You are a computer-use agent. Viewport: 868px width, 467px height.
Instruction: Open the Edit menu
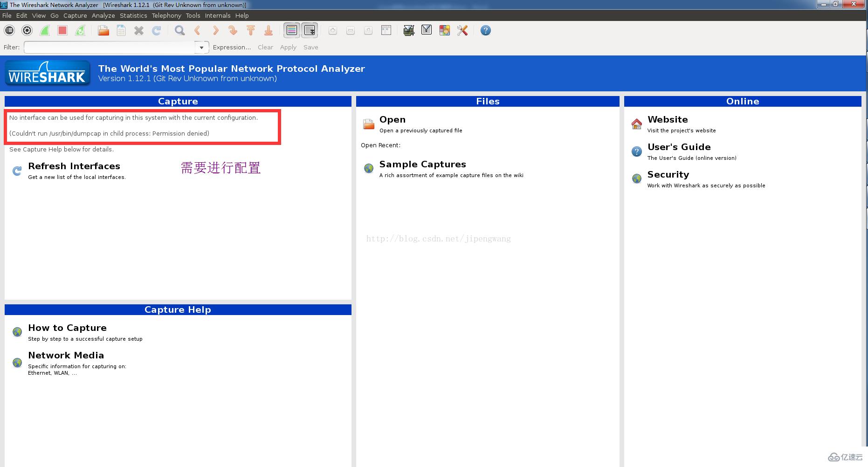[22, 15]
